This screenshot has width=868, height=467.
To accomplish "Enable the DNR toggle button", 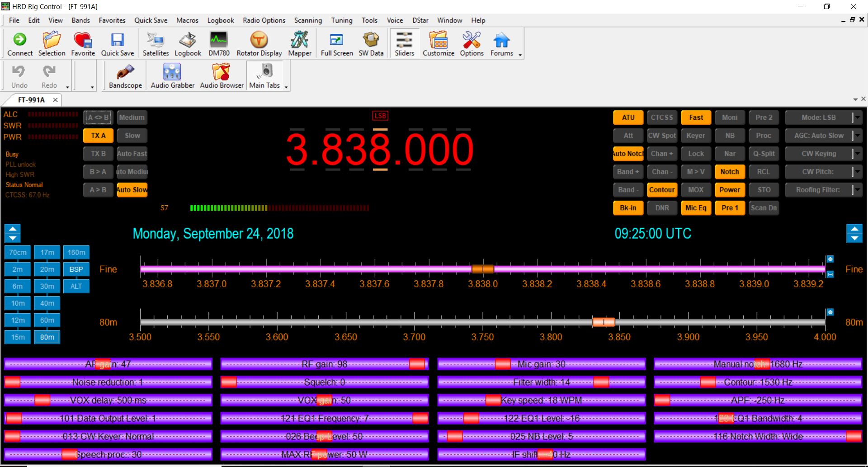I will click(662, 208).
